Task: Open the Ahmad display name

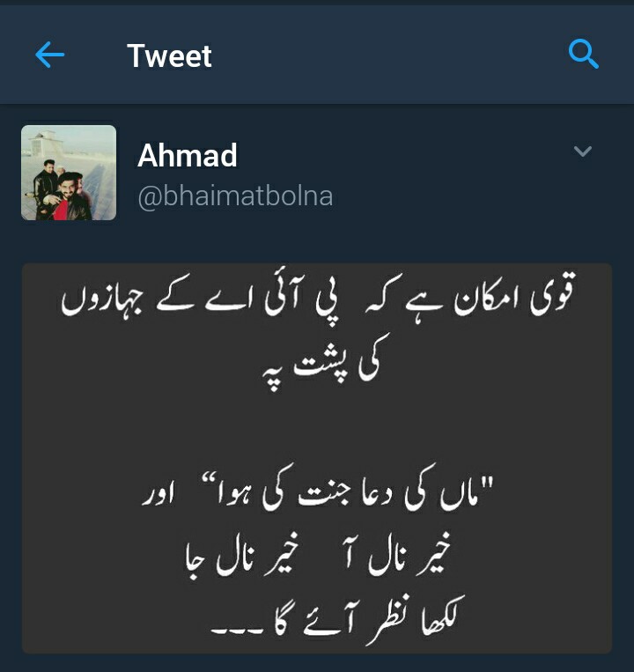Action: point(188,155)
